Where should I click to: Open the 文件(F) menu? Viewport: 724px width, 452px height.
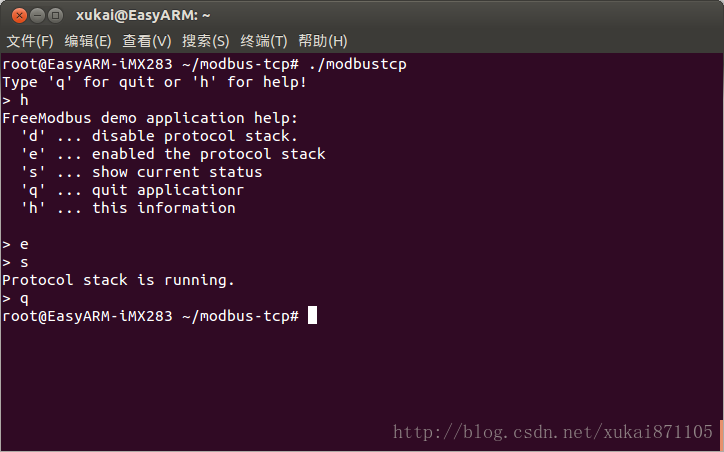click(x=30, y=41)
